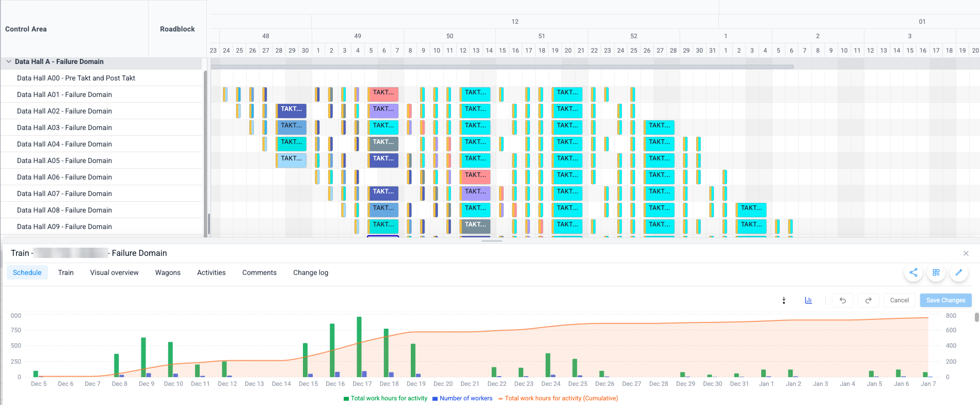Click the salmon TAKT bar in the Data Hall A01 row

pyautogui.click(x=383, y=94)
